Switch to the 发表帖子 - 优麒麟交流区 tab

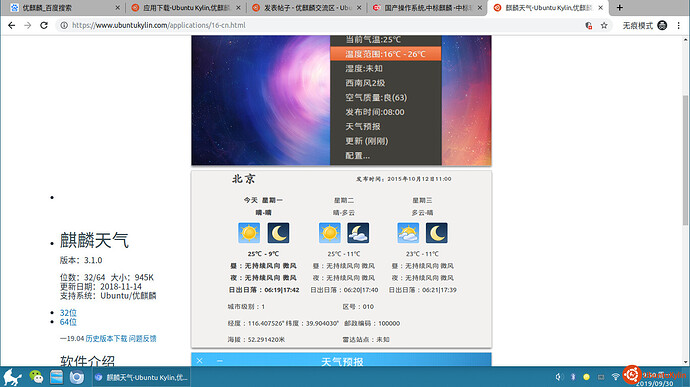coord(306,7)
